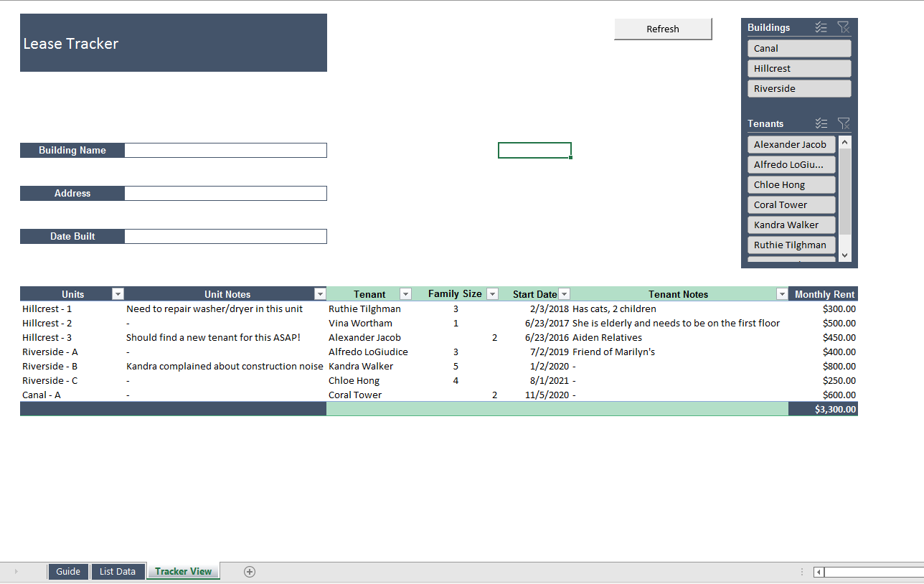
Task: Filter by Hillcrest building
Action: [x=799, y=68]
